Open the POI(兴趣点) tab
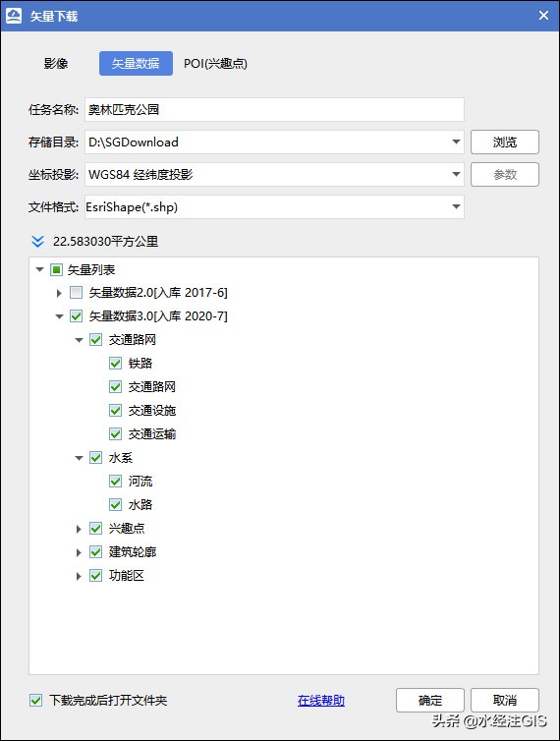 [215, 63]
